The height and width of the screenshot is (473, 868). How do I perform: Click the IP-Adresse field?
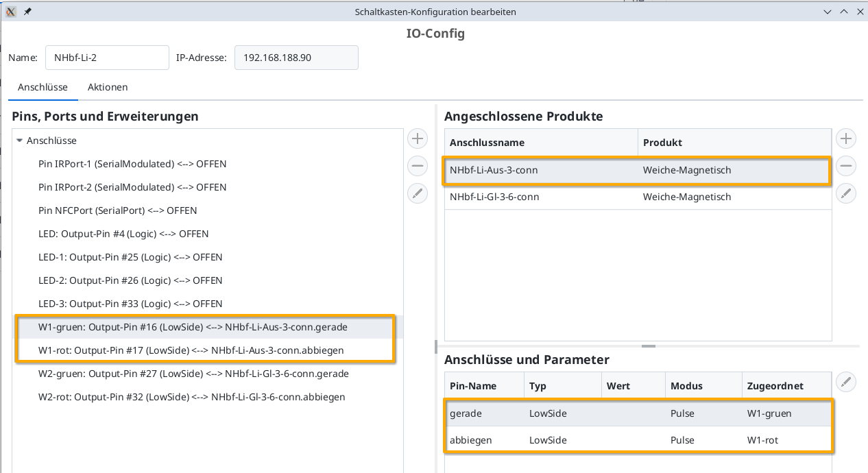(x=296, y=58)
